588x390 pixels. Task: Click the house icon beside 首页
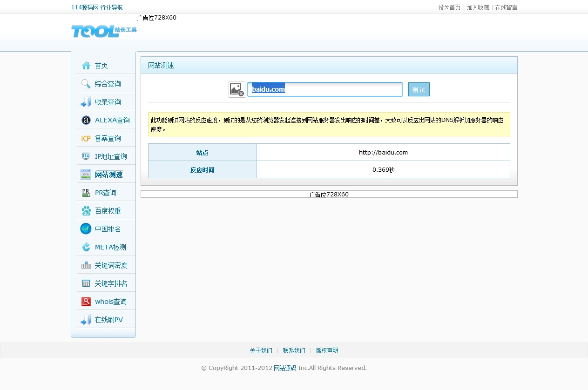pyautogui.click(x=86, y=66)
